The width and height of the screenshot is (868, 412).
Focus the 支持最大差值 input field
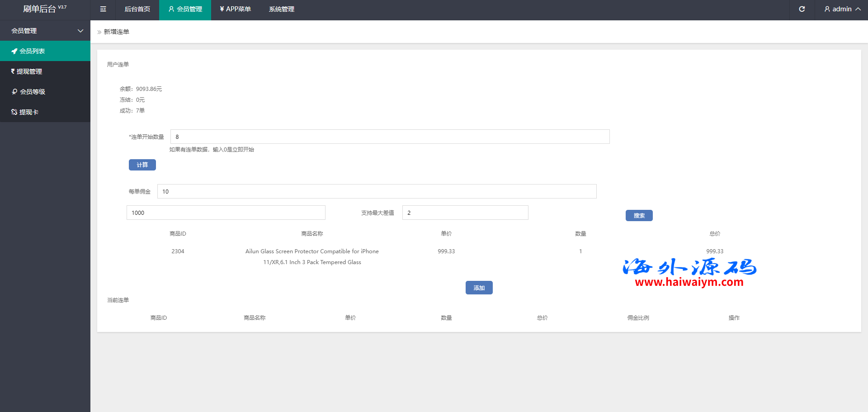(x=465, y=213)
